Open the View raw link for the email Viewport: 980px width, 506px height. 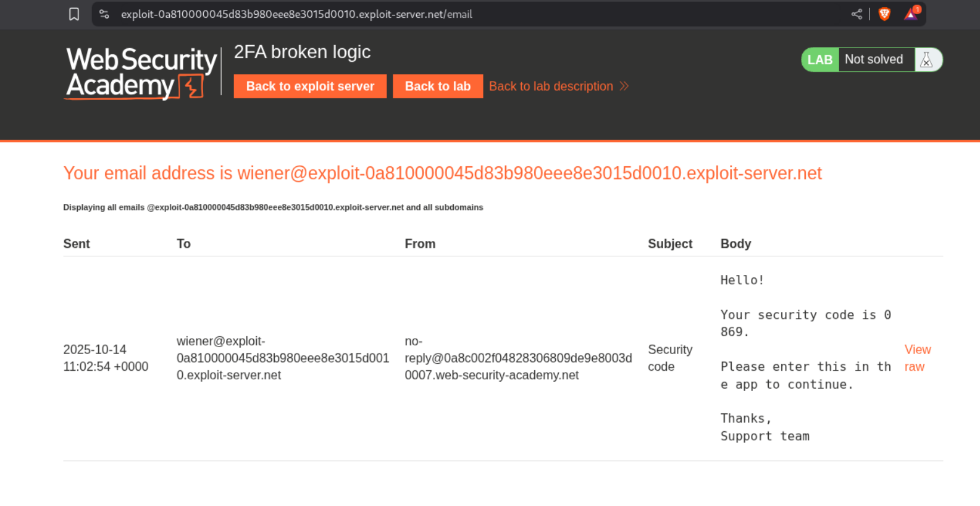(x=917, y=358)
